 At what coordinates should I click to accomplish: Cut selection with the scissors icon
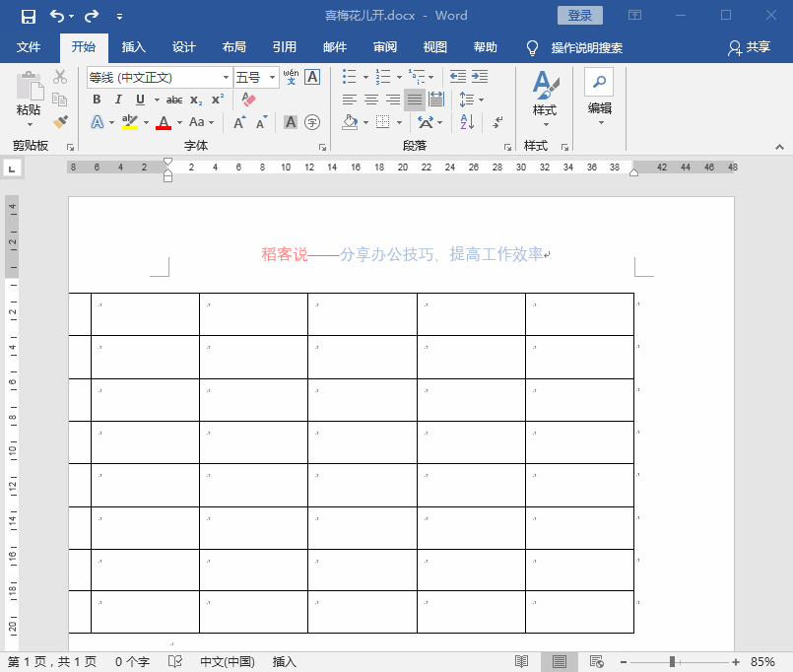60,77
